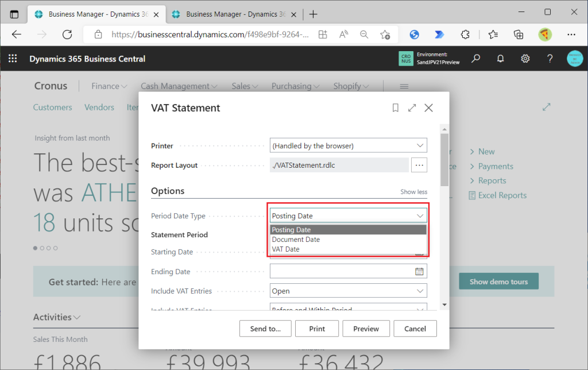Screen dimensions: 588x370
Task: Open Favorites list icon in toolbar
Action: coord(493,34)
